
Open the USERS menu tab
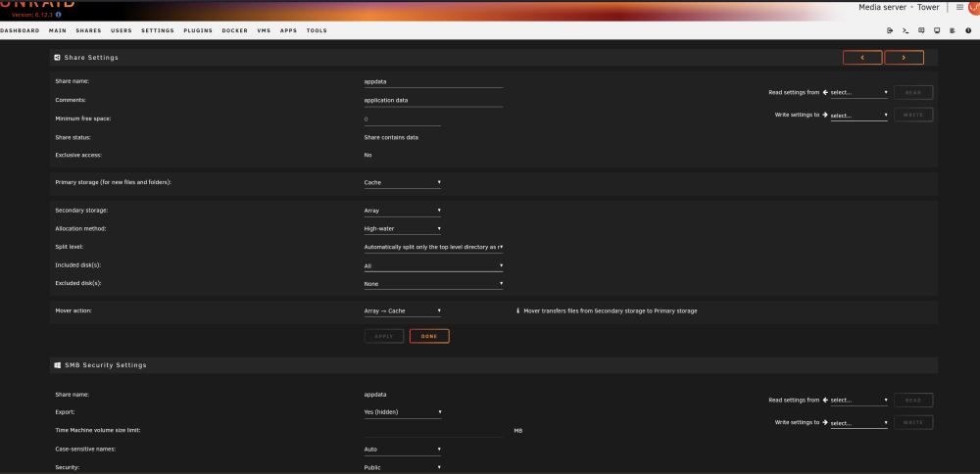[122, 30]
